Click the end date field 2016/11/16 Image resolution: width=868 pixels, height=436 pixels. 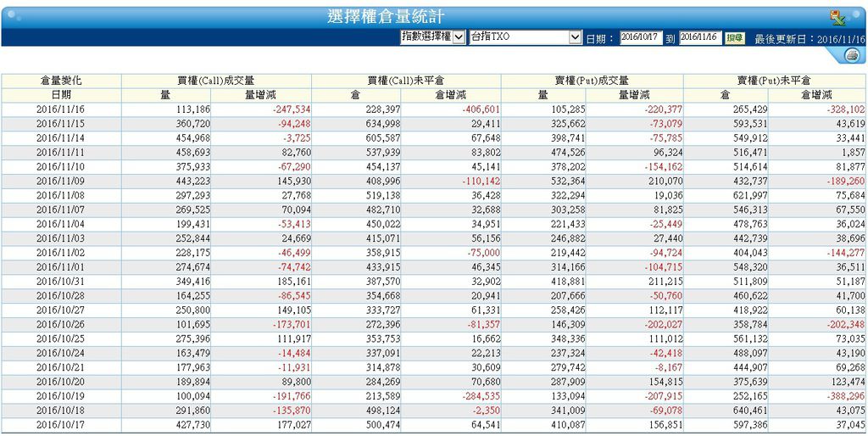pos(700,37)
